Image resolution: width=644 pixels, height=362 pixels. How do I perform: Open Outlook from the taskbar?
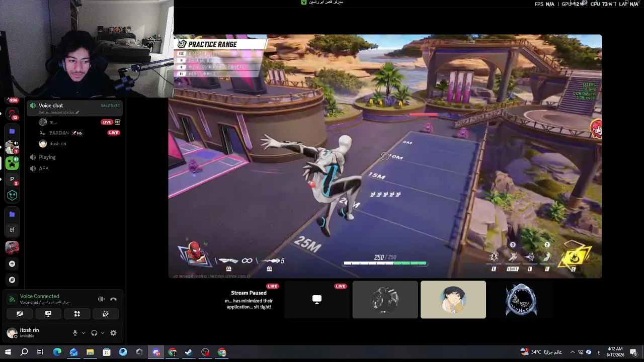[73, 352]
